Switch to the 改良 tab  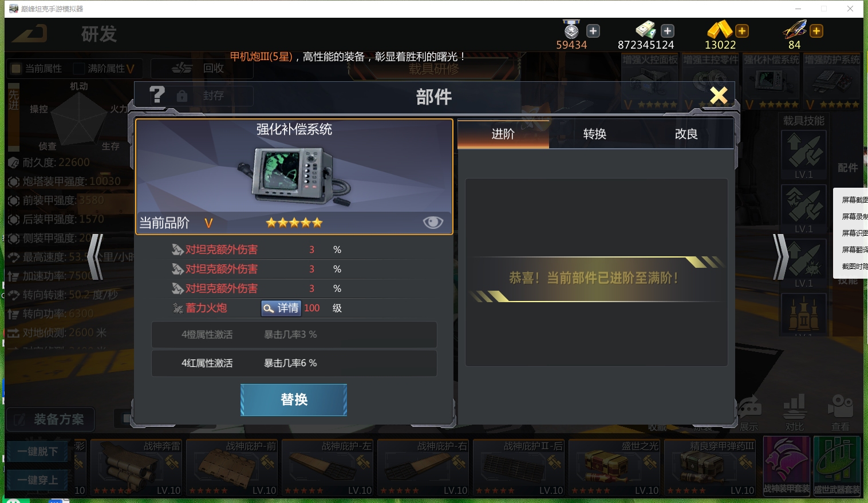[686, 134]
